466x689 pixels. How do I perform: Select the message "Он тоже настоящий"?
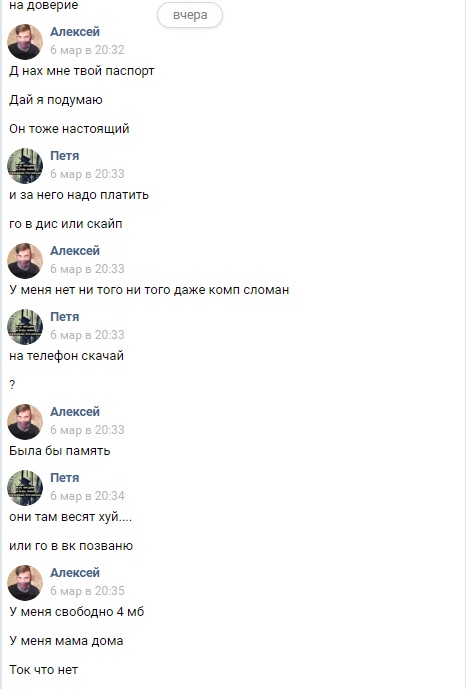[69, 129]
